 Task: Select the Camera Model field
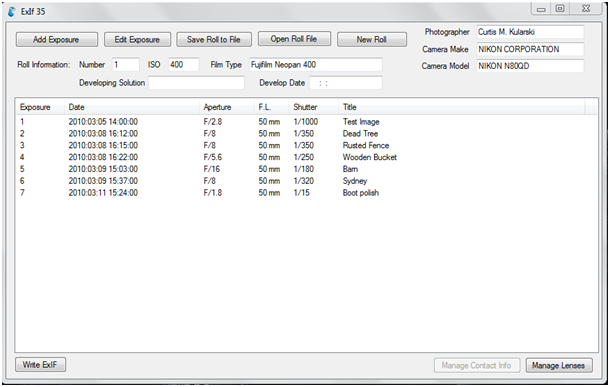click(x=530, y=66)
